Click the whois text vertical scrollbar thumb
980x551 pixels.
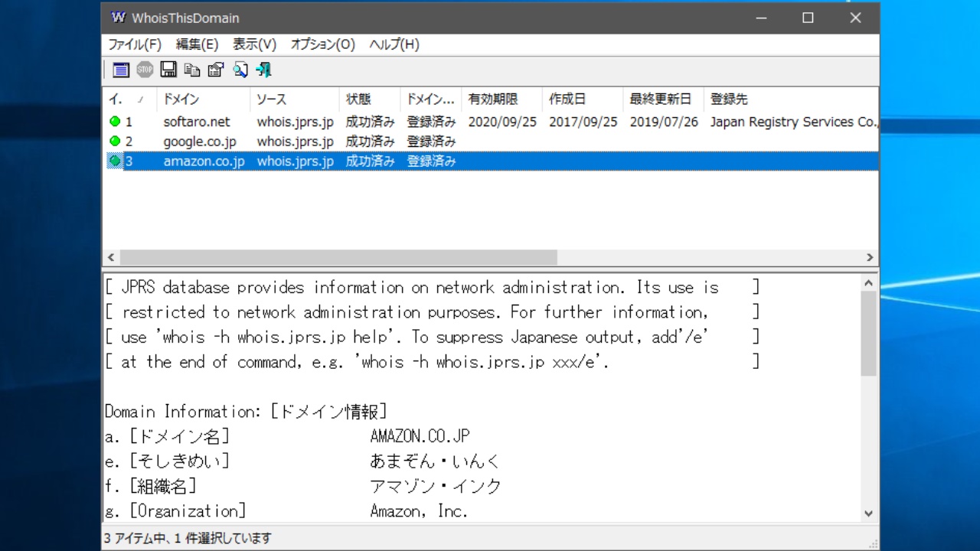coord(868,333)
